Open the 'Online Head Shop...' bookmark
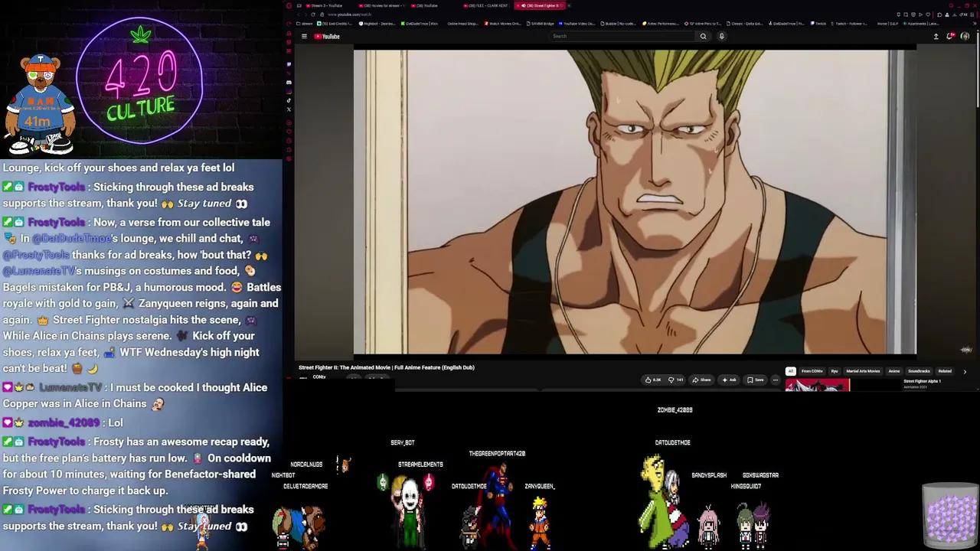 click(x=462, y=24)
